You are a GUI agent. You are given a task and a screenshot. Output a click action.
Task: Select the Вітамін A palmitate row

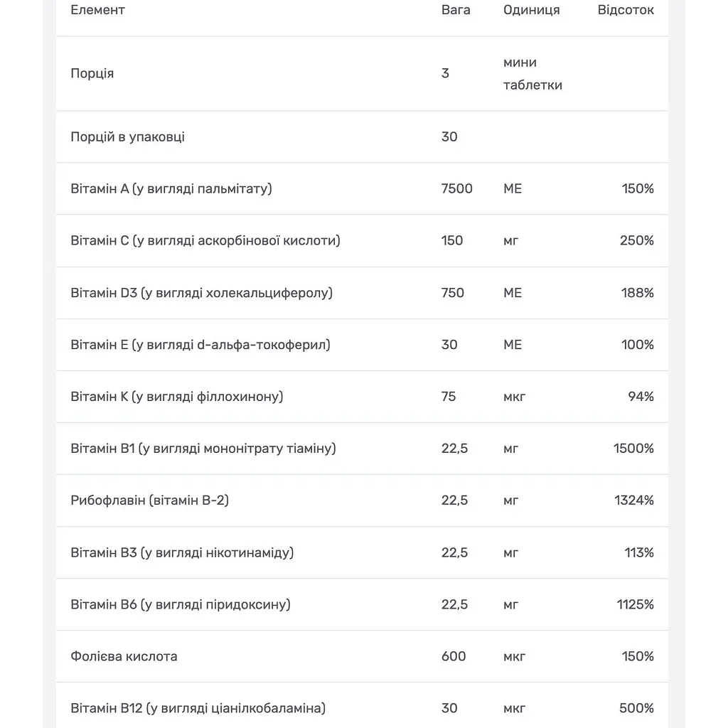(x=362, y=189)
